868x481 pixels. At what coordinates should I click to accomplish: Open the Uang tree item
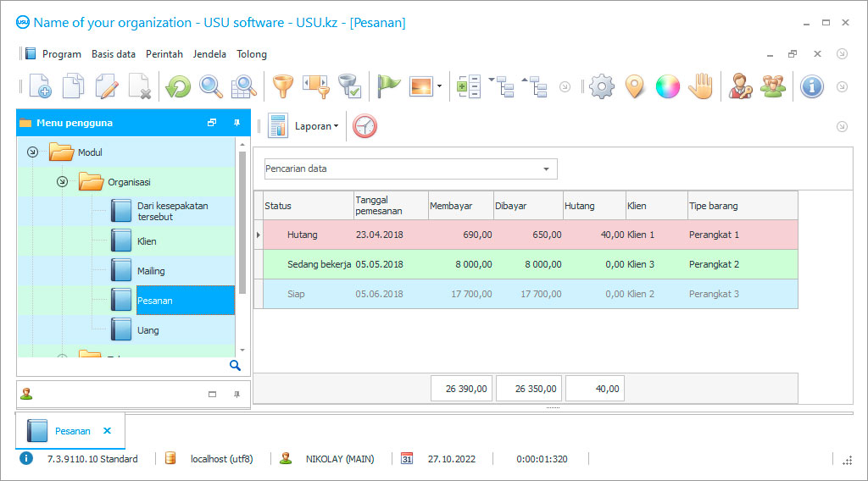147,330
